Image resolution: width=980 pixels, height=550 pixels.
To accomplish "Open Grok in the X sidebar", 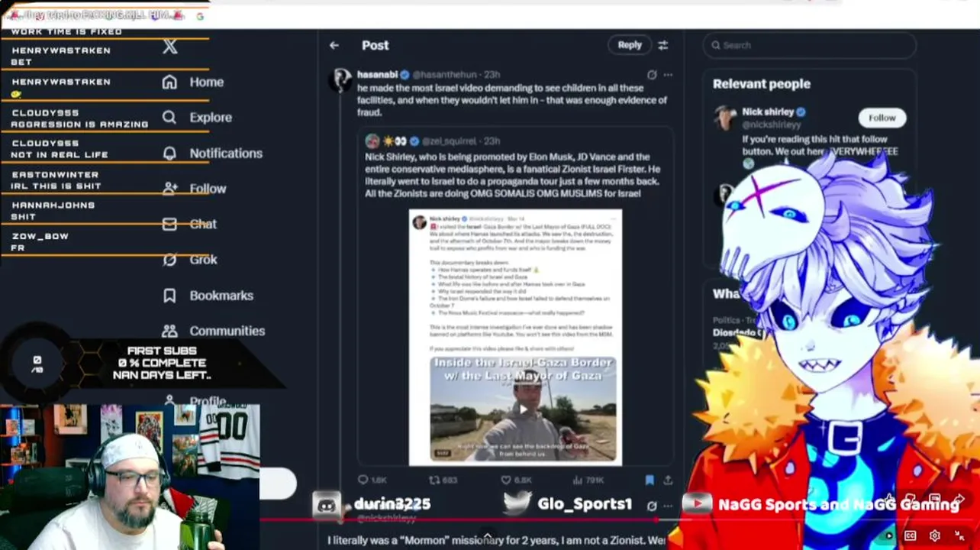I will click(190, 259).
